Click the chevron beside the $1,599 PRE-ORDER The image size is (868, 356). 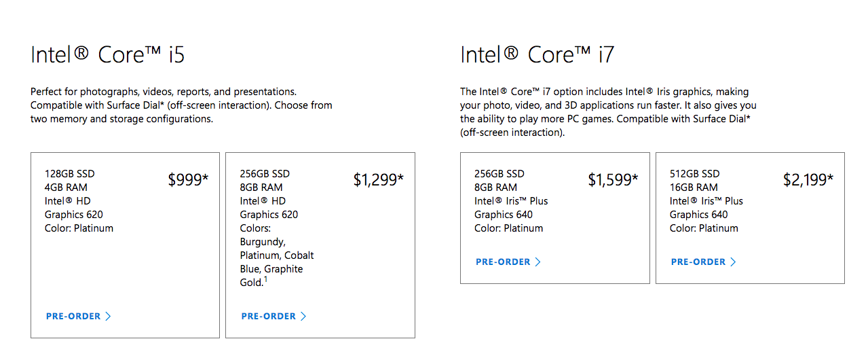click(538, 262)
